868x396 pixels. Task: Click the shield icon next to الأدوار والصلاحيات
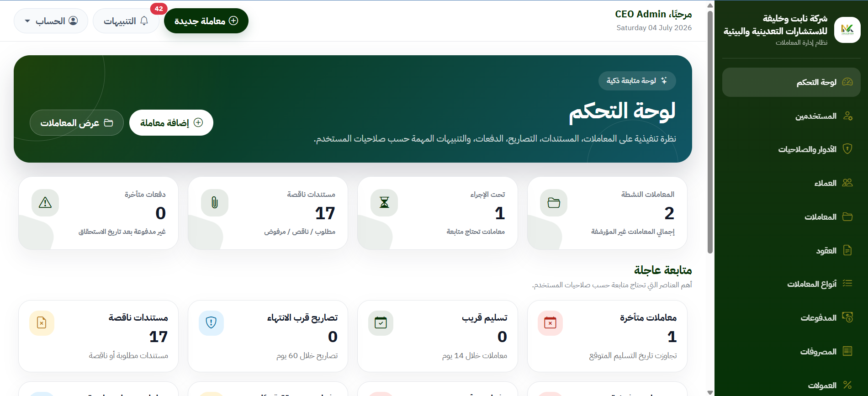tap(847, 149)
